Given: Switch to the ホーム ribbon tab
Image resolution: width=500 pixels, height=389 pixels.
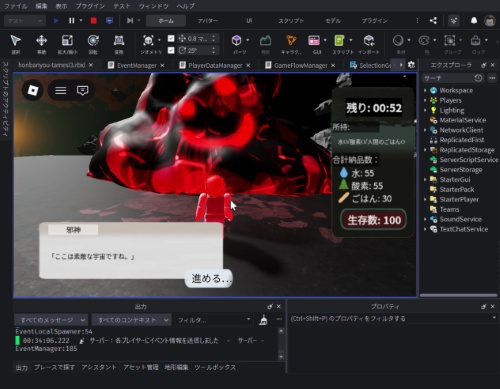Looking at the screenshot, I should point(166,21).
